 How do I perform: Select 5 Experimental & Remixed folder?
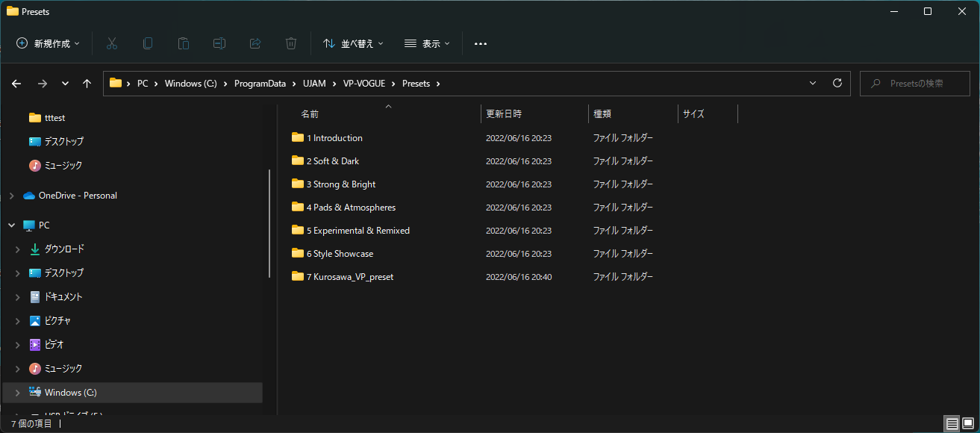pos(358,231)
